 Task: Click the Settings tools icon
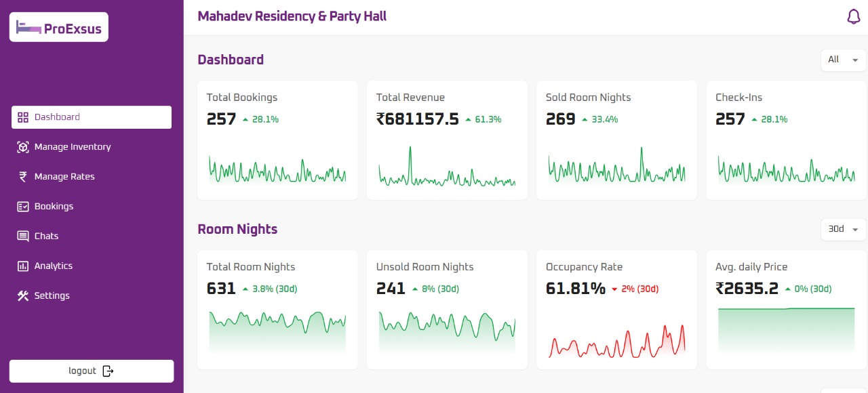23,296
